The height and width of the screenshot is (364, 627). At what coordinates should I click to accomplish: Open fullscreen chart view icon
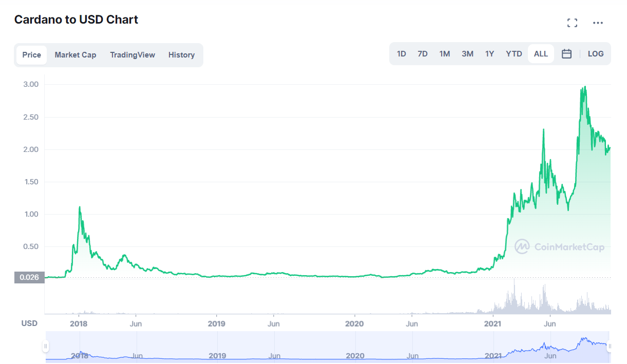pos(572,23)
